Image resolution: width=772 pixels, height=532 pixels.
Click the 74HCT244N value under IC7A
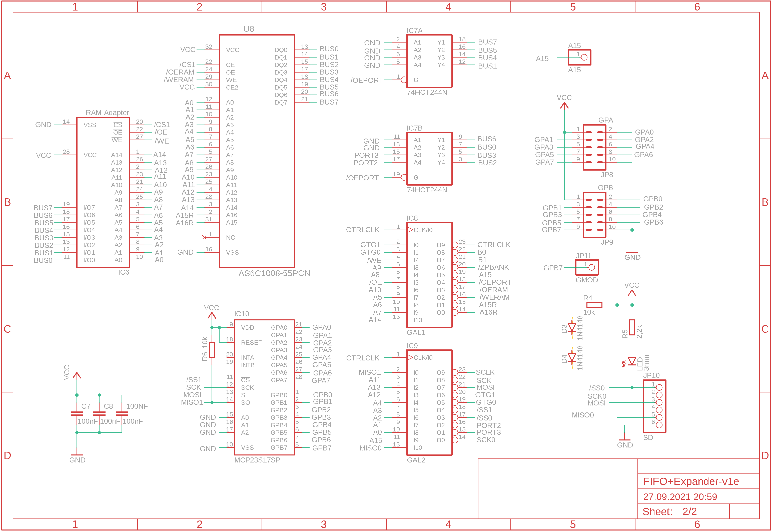427,92
